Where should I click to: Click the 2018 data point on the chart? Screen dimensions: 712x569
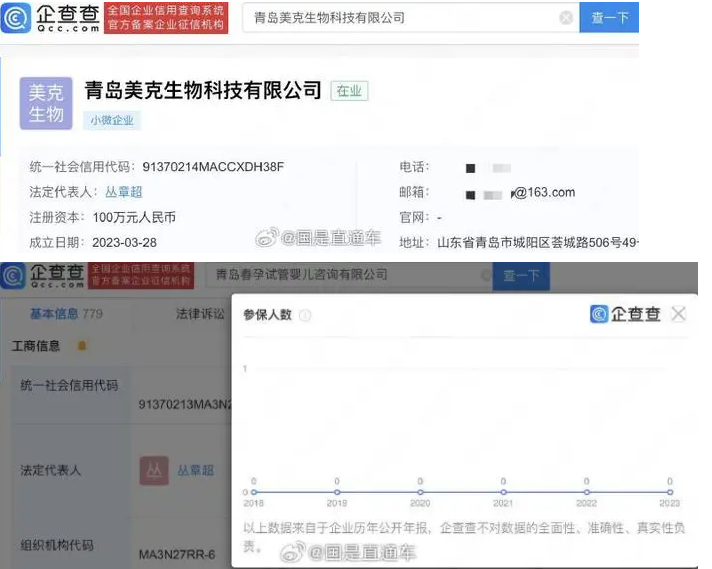[x=254, y=492]
